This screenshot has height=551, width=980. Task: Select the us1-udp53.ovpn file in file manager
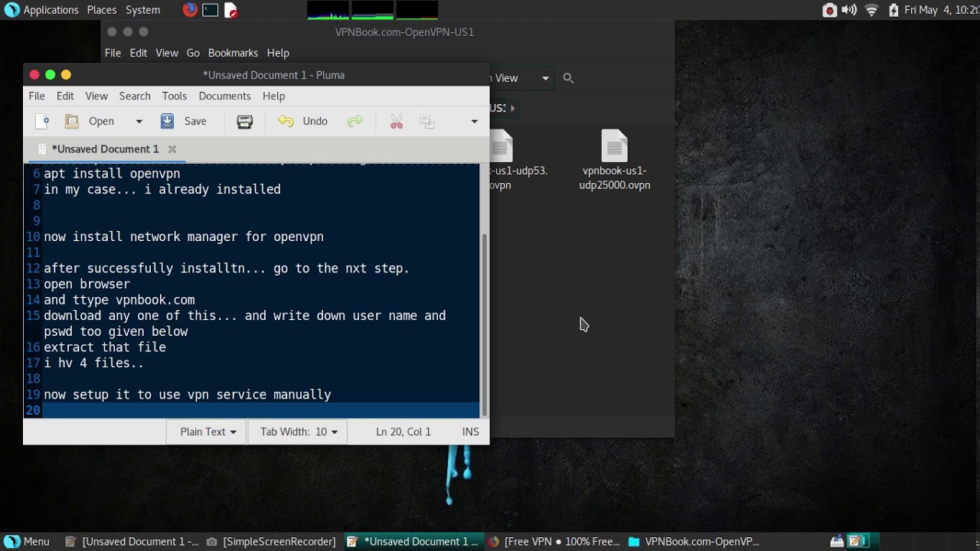click(518, 161)
